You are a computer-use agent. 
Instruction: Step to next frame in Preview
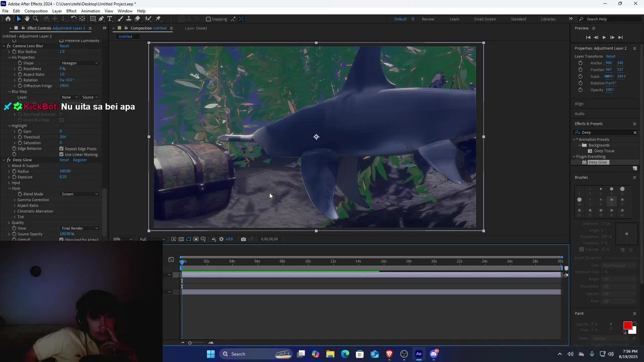coord(612,37)
